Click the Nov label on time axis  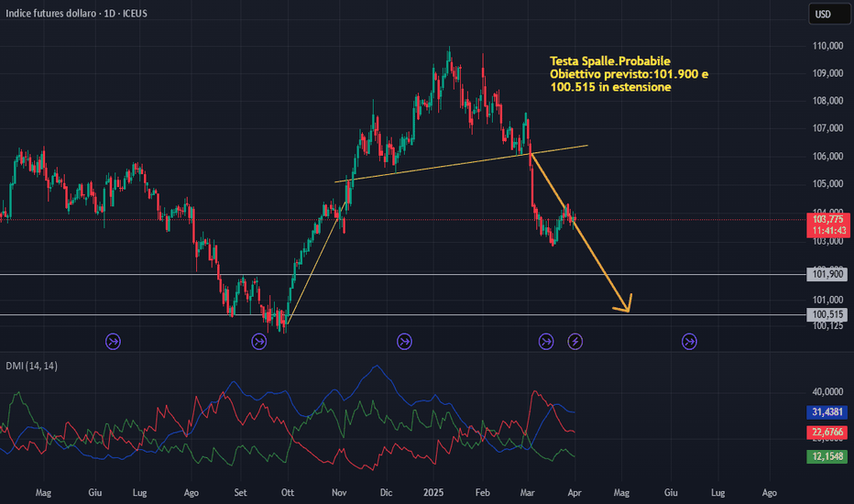pos(339,493)
